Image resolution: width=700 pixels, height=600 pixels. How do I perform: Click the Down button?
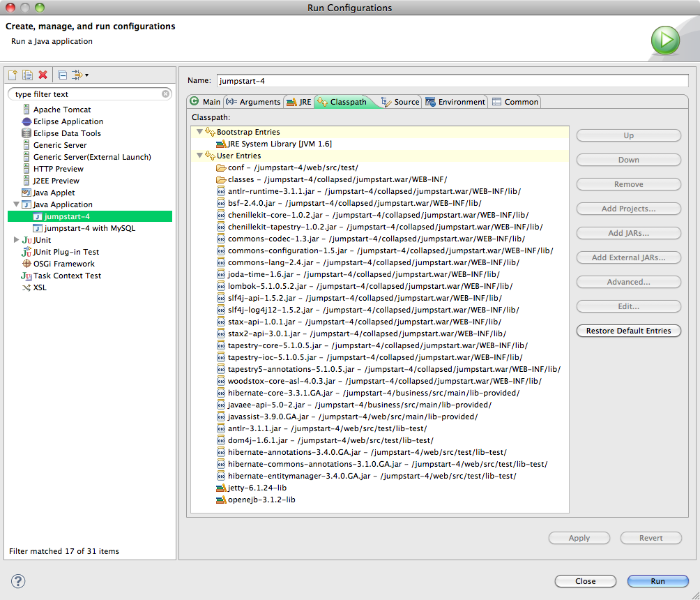629,160
